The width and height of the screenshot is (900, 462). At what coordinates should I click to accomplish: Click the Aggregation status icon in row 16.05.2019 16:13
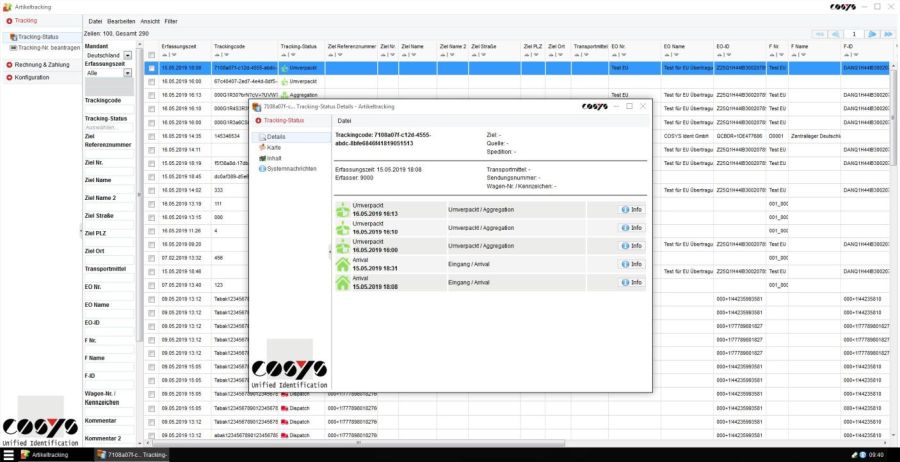284,95
